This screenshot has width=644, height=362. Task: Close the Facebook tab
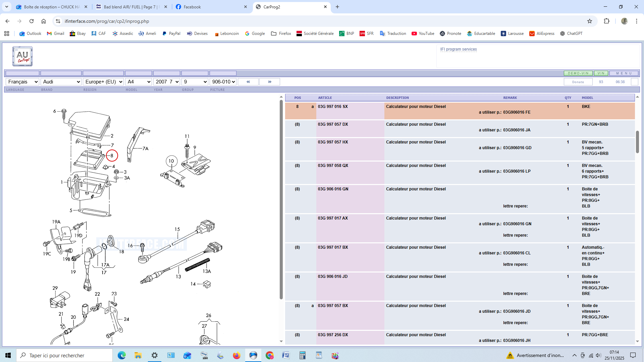click(x=246, y=7)
